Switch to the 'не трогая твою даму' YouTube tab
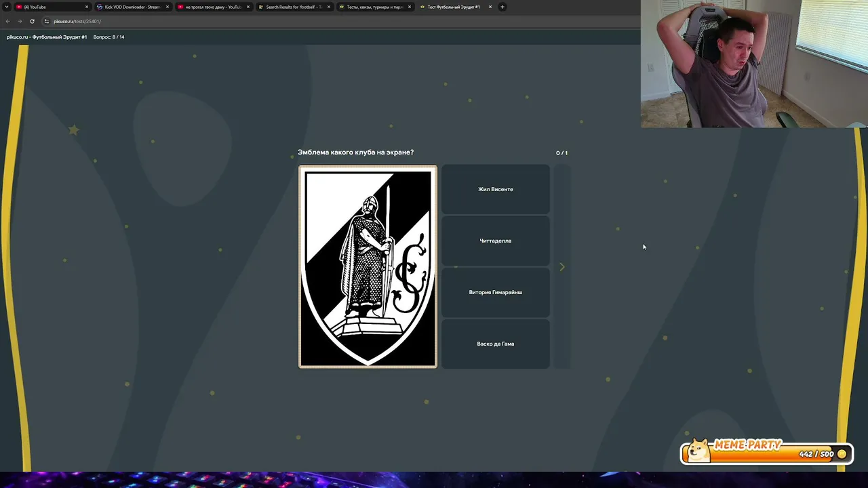Image resolution: width=868 pixels, height=488 pixels. click(213, 7)
